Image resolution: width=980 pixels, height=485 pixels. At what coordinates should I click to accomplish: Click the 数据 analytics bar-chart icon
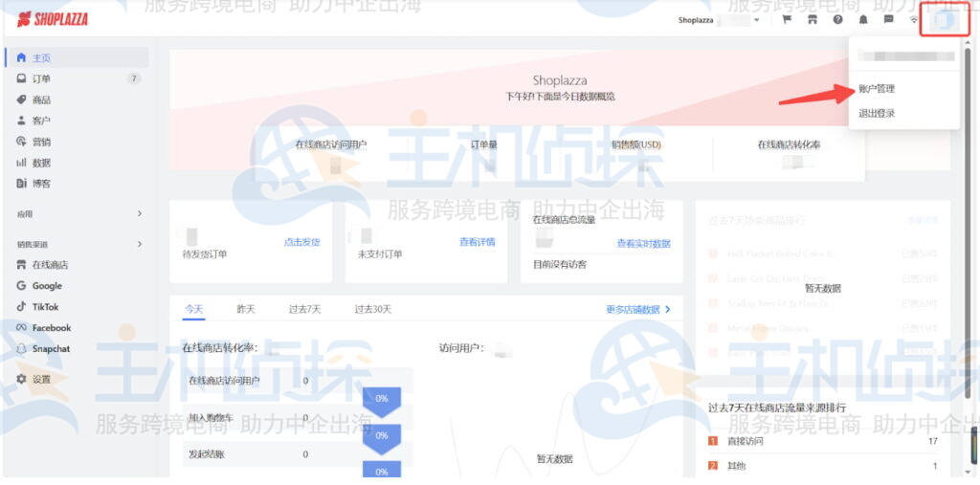click(21, 163)
